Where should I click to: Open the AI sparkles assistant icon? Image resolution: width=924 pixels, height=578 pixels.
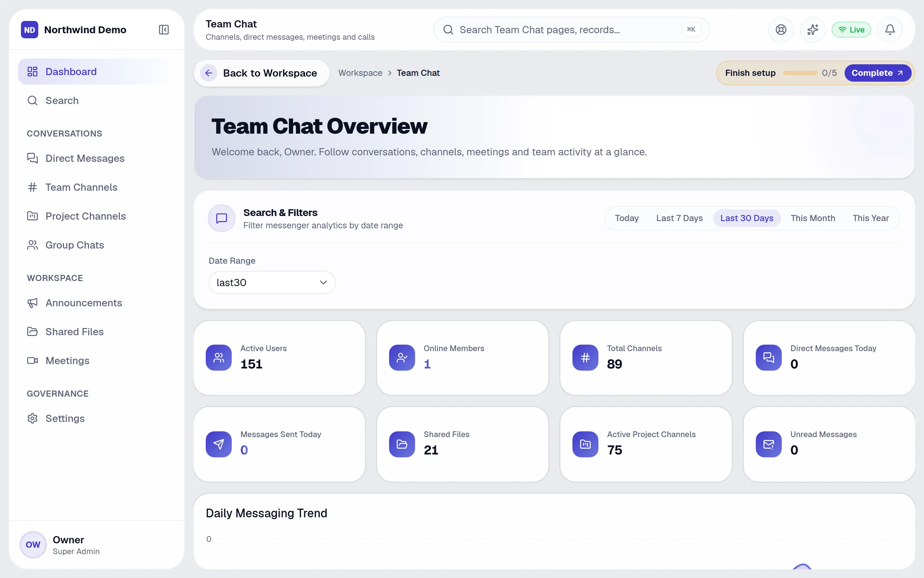(x=812, y=29)
